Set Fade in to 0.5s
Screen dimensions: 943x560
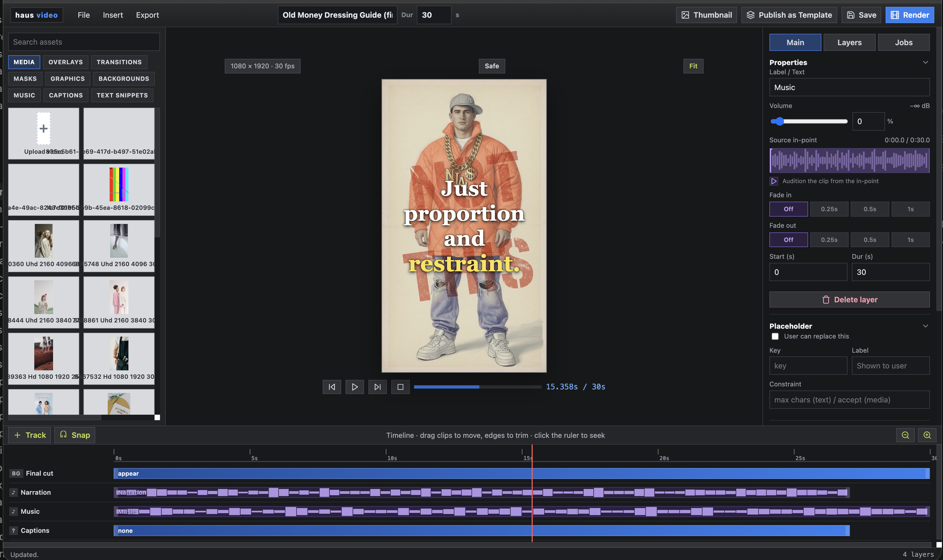click(870, 209)
